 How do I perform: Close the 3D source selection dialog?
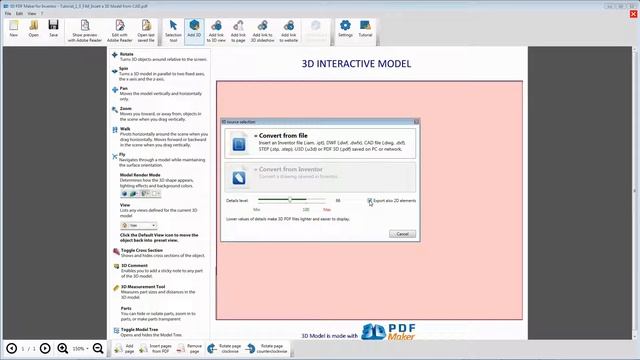416,122
